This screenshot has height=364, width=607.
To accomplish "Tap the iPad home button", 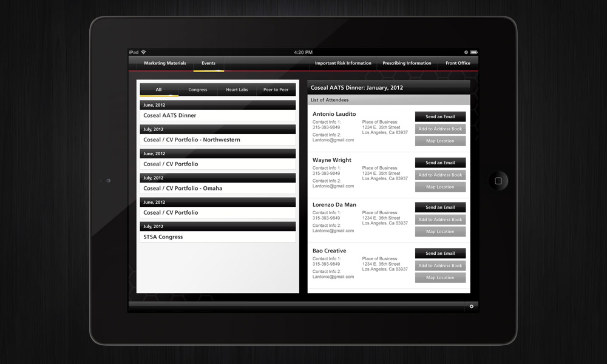I will [x=498, y=181].
